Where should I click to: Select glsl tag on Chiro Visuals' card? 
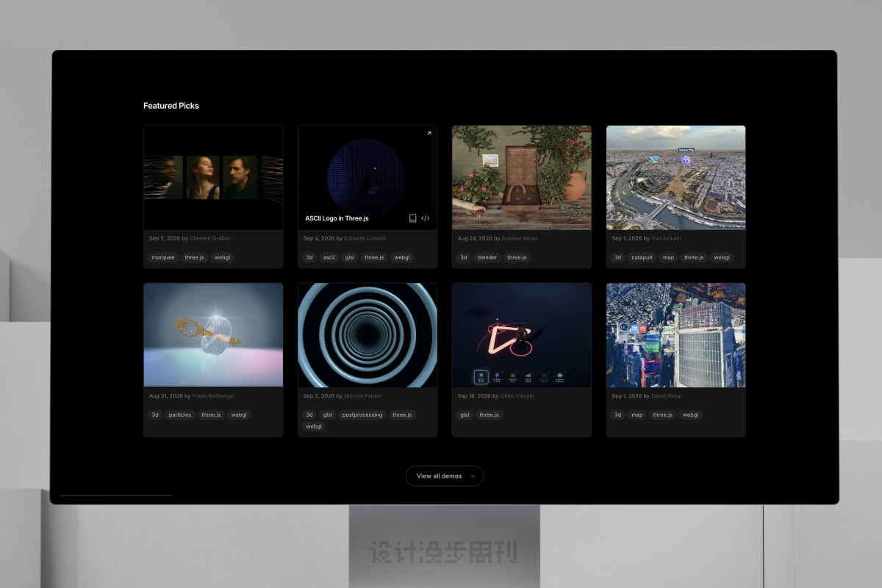click(465, 415)
